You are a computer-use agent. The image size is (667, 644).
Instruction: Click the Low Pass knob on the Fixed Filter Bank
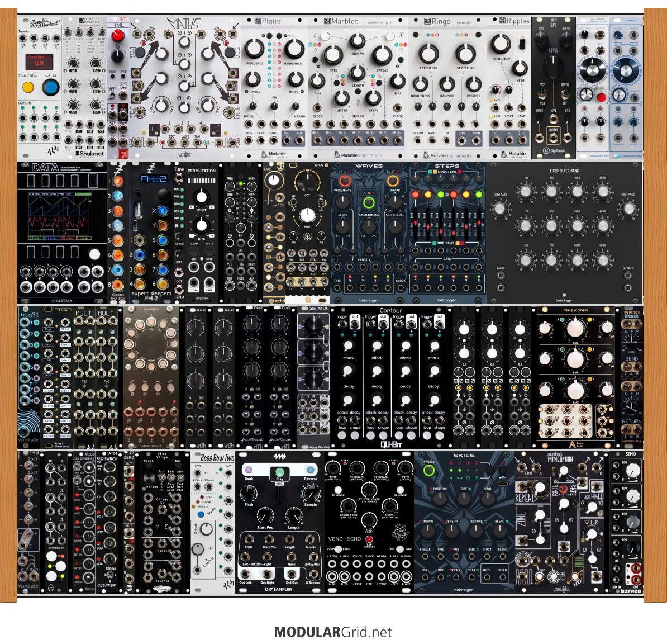point(500,209)
